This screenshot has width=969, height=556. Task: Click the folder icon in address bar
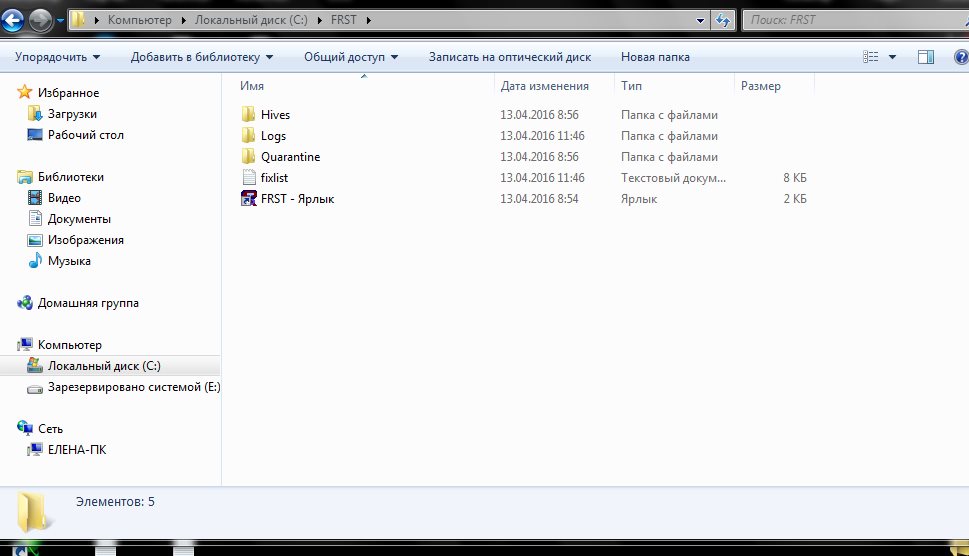click(78, 20)
